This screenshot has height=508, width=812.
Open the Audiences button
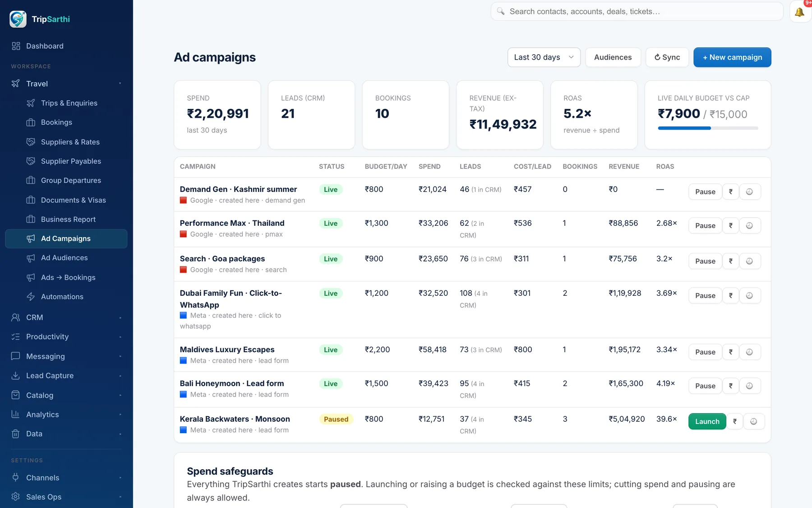(613, 57)
